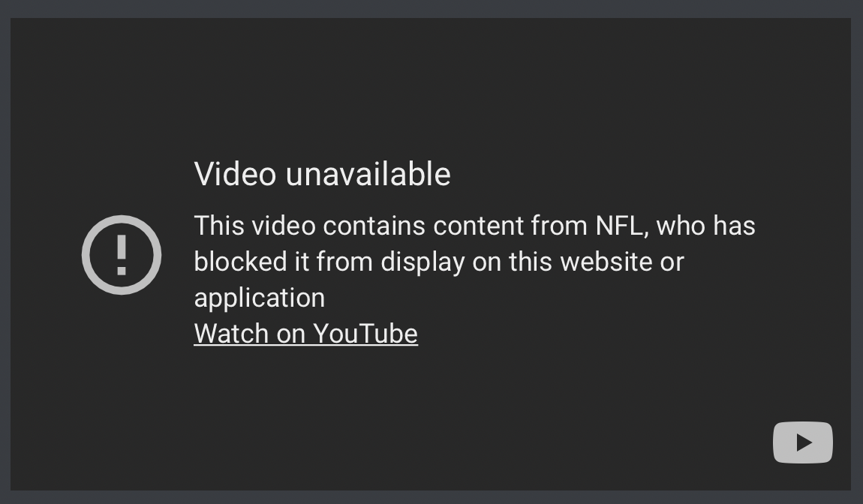This screenshot has height=504, width=863.
Task: Click the text 'this website or'
Action: tap(596, 262)
